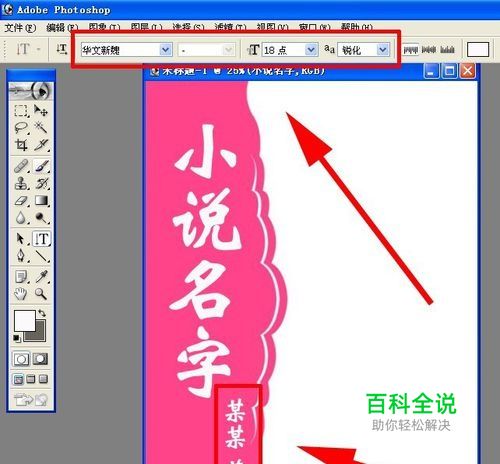Select the Slice tool

click(41, 145)
